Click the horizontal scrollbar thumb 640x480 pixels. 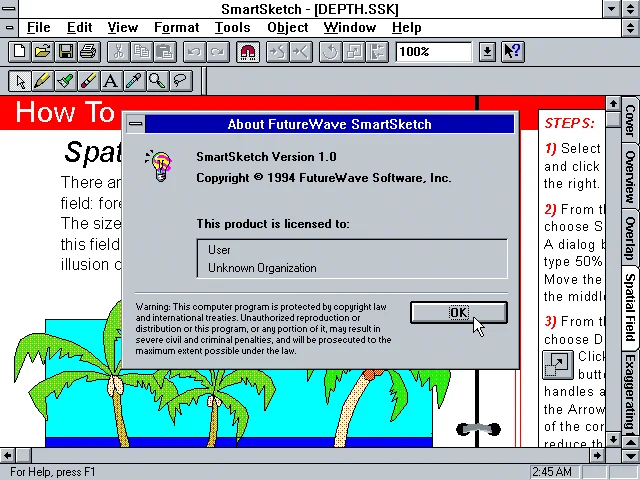pyautogui.click(x=24, y=455)
